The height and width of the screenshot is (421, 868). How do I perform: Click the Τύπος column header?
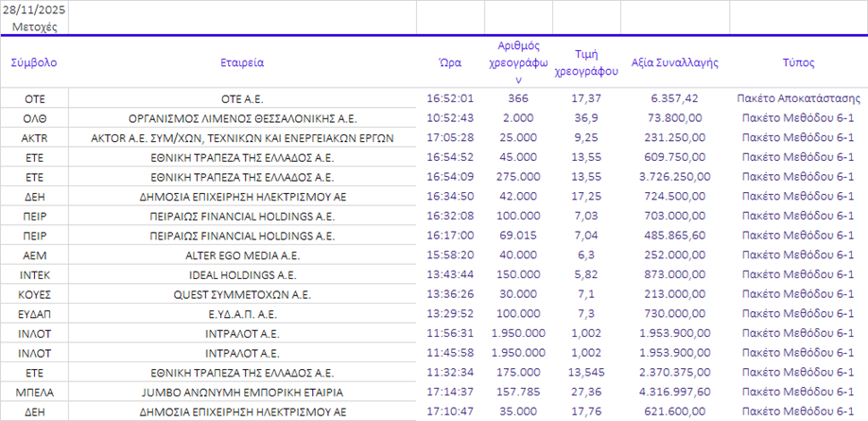[798, 62]
